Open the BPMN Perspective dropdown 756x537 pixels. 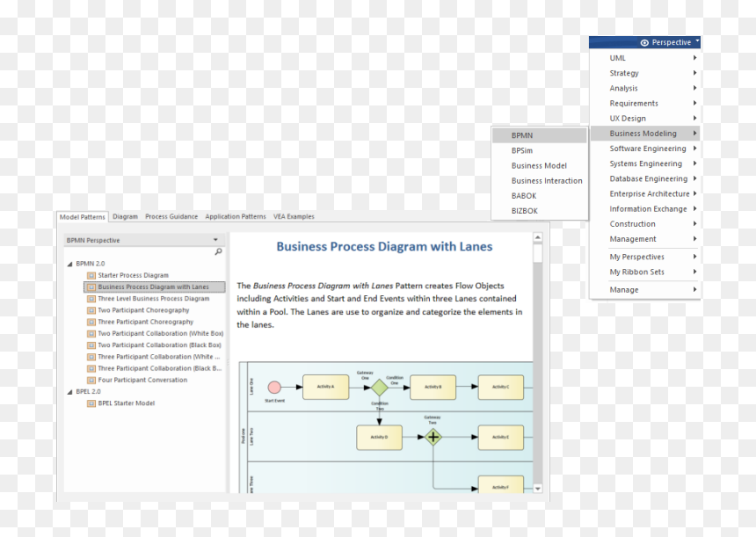[x=215, y=240]
